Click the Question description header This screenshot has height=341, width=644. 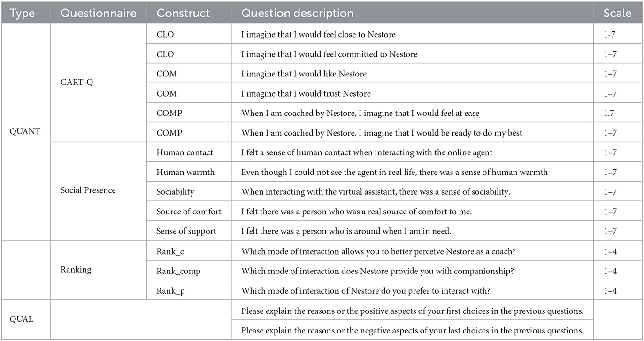click(x=298, y=13)
